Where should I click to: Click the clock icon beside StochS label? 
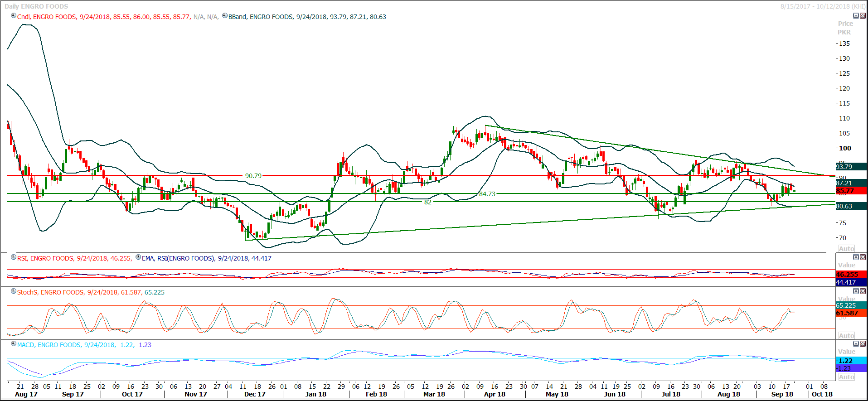[x=14, y=291]
